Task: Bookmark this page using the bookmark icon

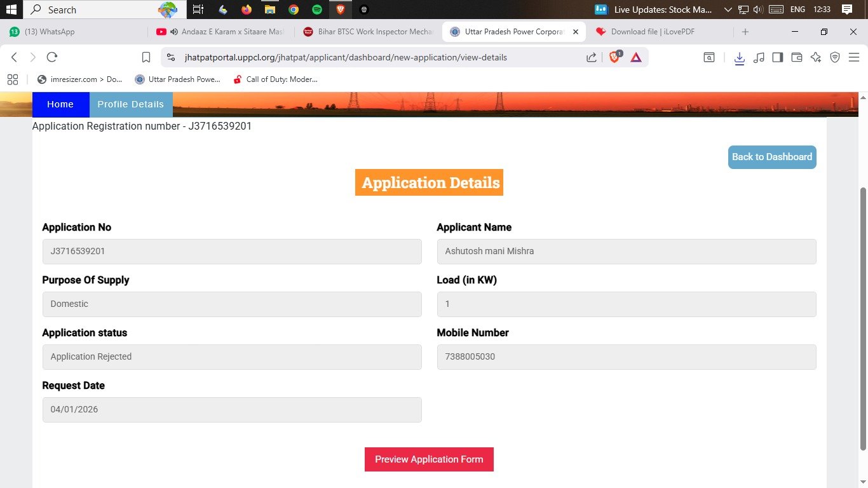Action: coord(146,57)
